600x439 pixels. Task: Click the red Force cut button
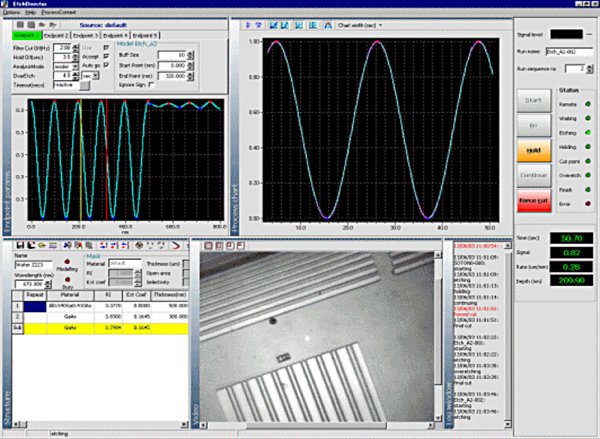click(534, 201)
